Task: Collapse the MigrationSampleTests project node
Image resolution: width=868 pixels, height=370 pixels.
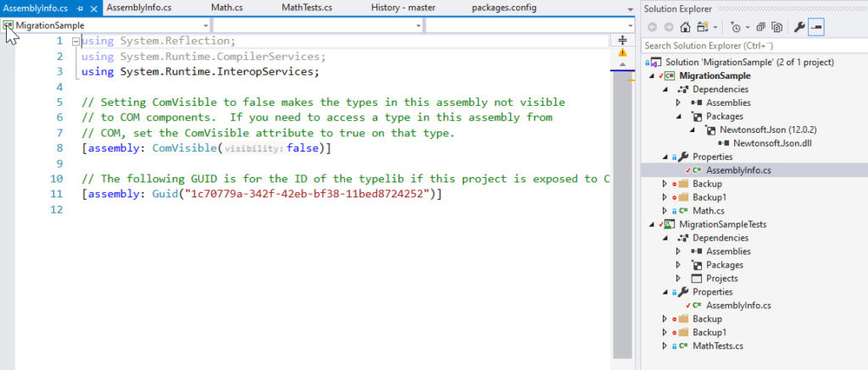Action: tap(651, 224)
